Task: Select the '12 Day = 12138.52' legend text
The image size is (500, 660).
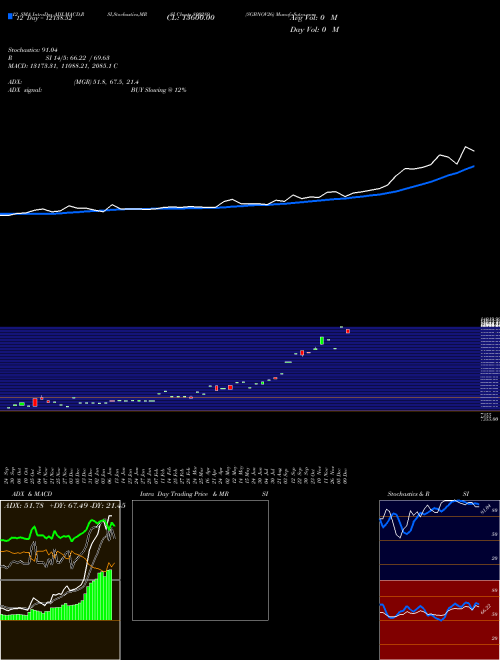Action: coord(43,18)
